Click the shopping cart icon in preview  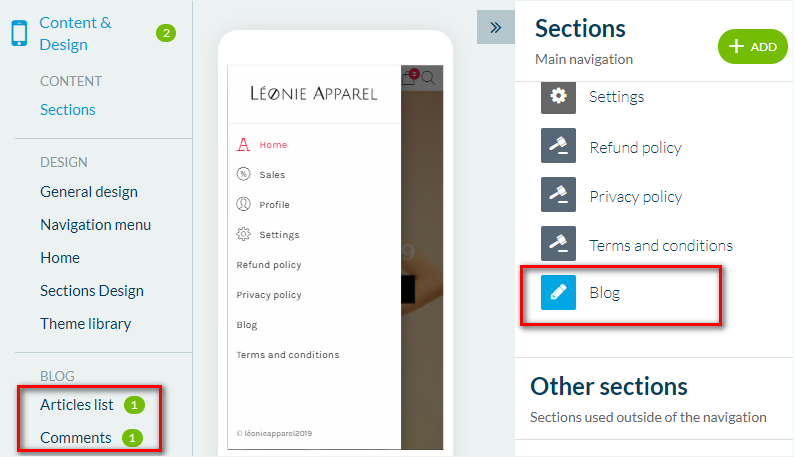click(x=408, y=77)
